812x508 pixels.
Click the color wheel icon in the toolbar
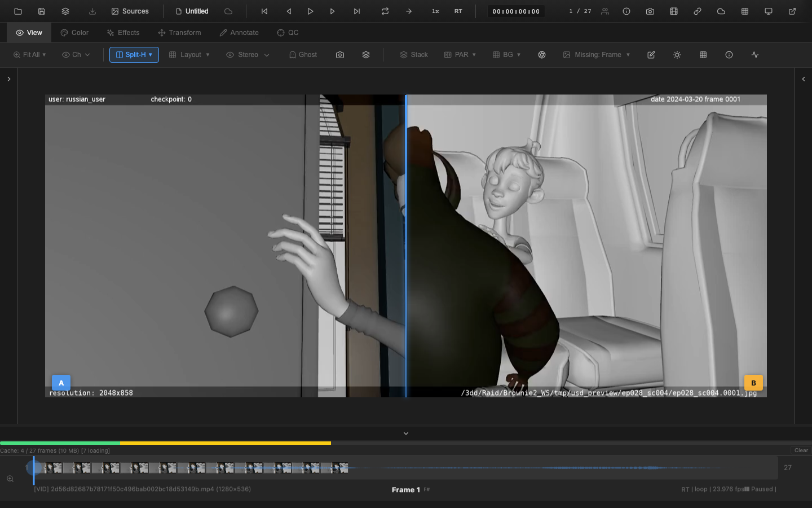542,55
